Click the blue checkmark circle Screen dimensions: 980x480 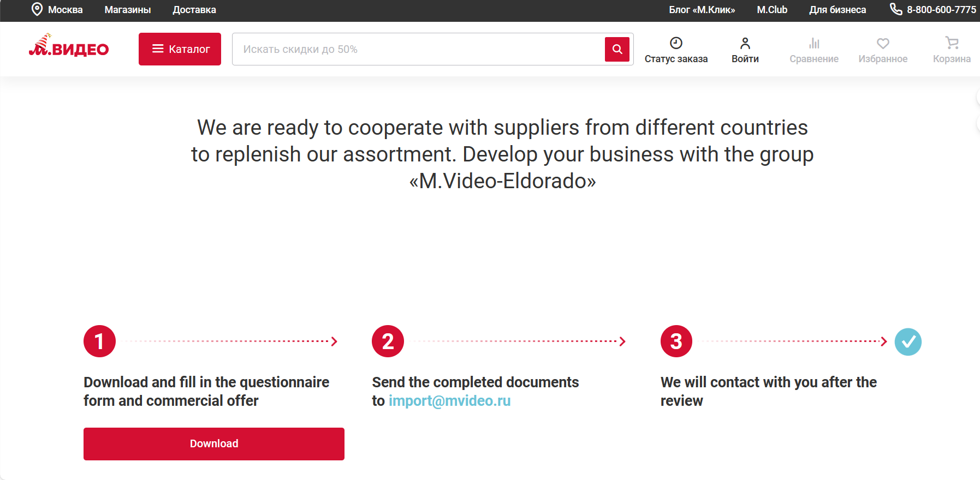[908, 342]
